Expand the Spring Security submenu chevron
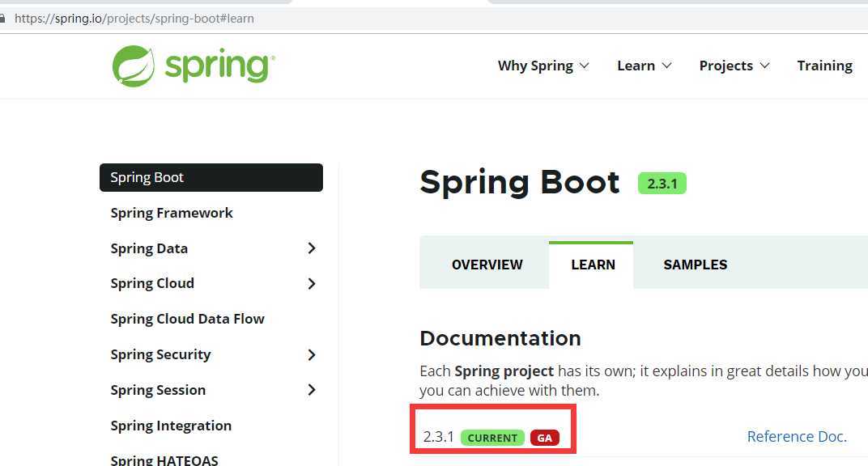Viewport: 868px width, 466px height. click(x=312, y=355)
